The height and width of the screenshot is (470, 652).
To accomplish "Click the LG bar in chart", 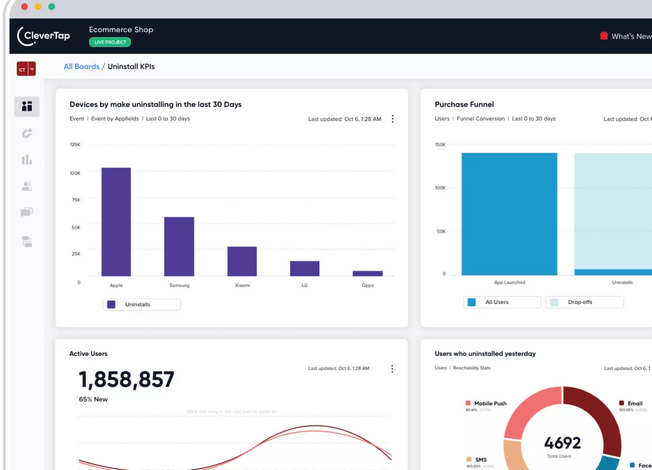I will coord(305,268).
